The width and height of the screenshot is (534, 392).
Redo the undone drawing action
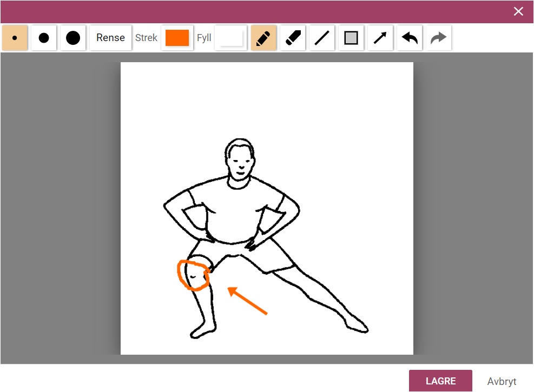[x=439, y=38]
